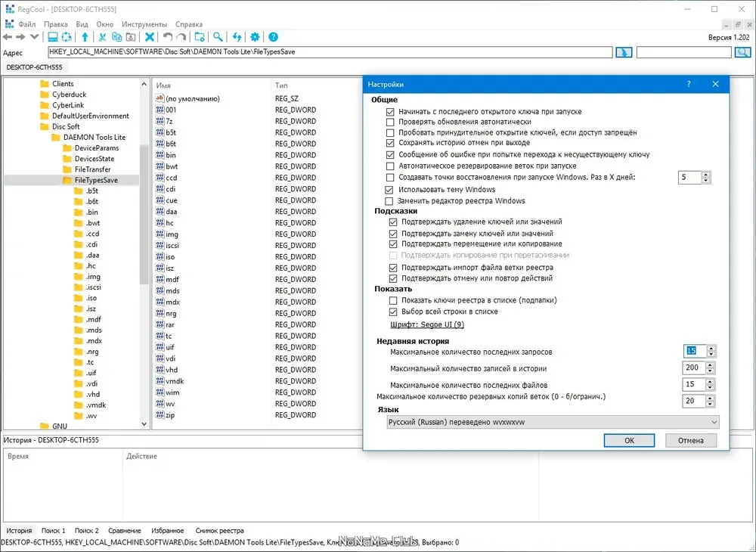Toggle Начинать с последнего открытого ключа checkbox
756x552 pixels.
pos(390,112)
